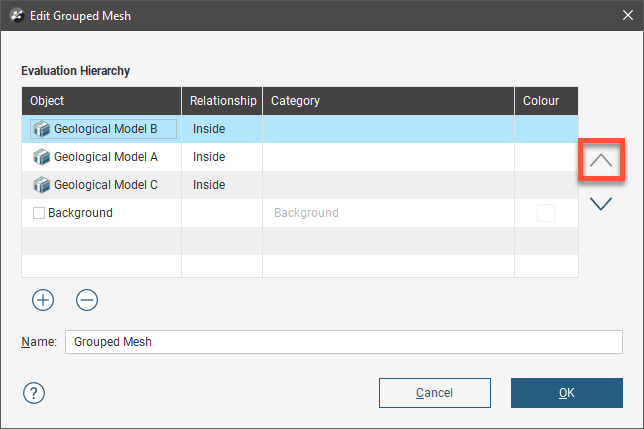Image resolution: width=644 pixels, height=429 pixels.
Task: Click the Background colour swatch
Action: coord(546,213)
